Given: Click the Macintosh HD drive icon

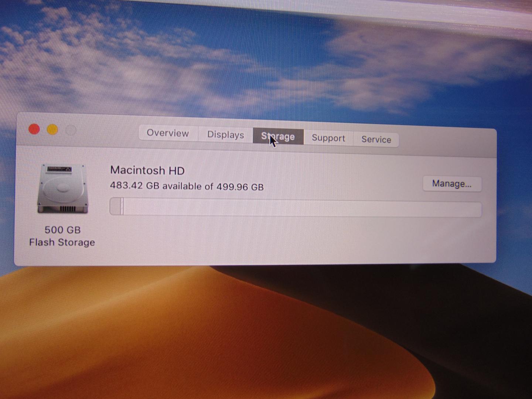Looking at the screenshot, I should pyautogui.click(x=62, y=189).
